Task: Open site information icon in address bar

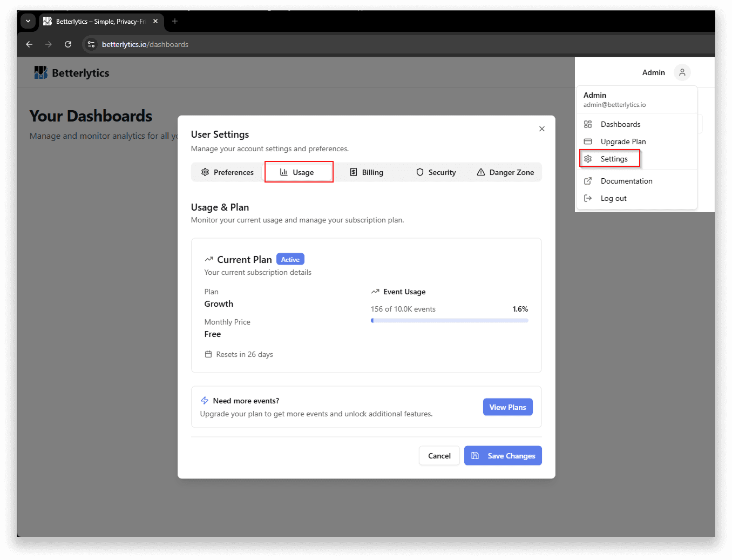Action: tap(91, 44)
